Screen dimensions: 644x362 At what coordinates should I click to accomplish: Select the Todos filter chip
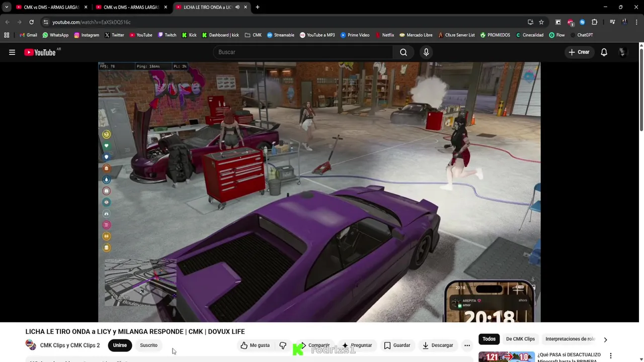[489, 339]
